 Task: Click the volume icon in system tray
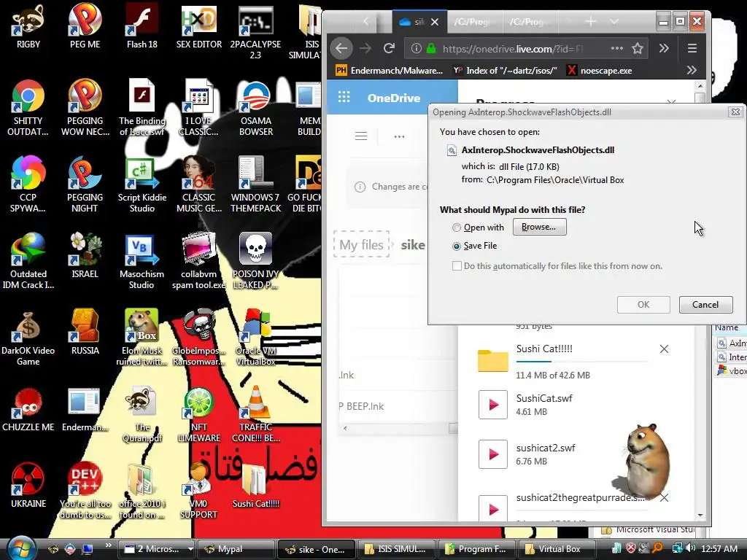pos(691,548)
